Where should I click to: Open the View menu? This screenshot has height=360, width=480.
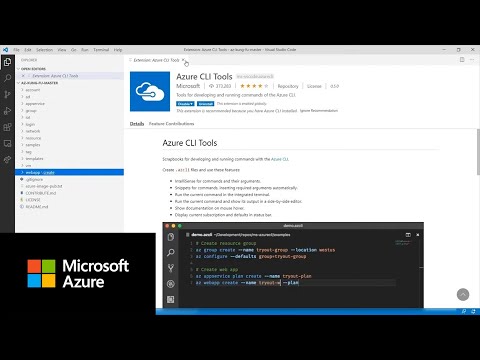[x=62, y=50]
